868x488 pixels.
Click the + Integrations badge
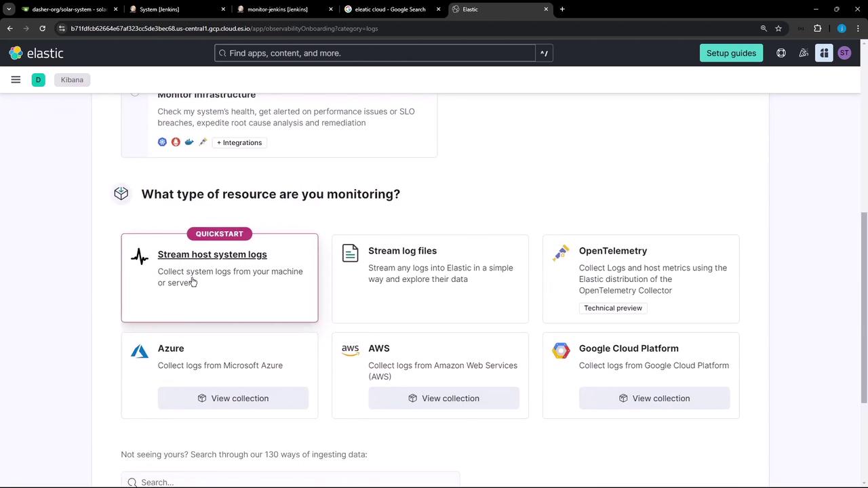coord(239,142)
